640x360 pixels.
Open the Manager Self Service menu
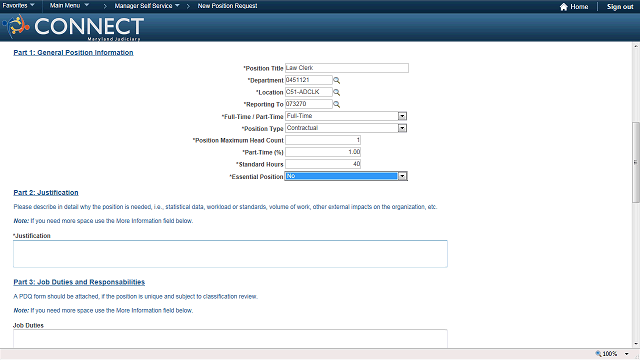click(147, 6)
